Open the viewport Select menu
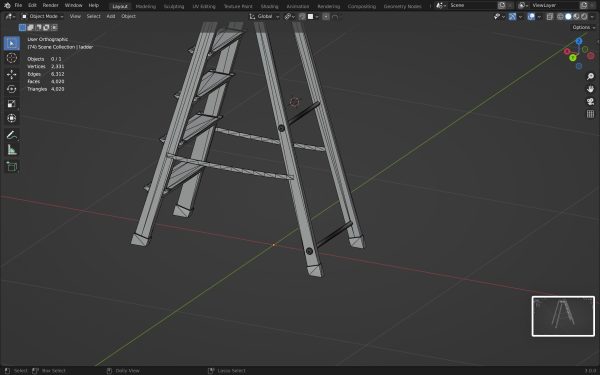Viewport: 600px width, 375px height. pyautogui.click(x=93, y=16)
